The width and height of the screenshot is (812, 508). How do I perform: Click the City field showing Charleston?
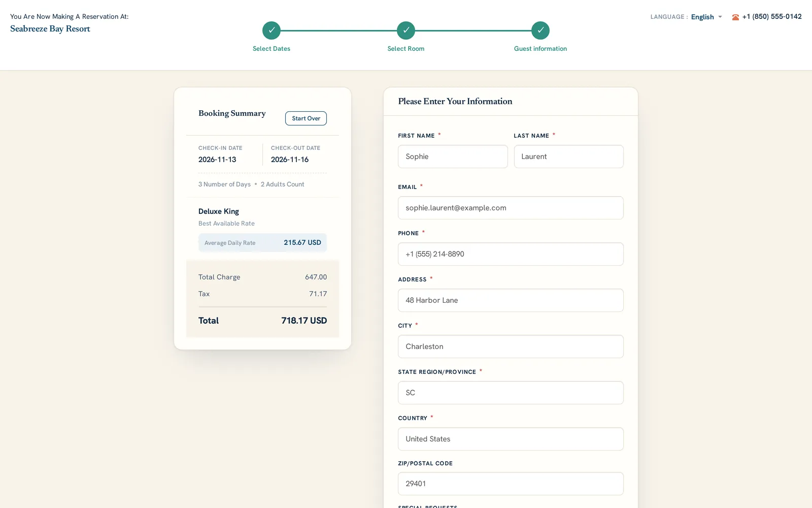click(511, 346)
